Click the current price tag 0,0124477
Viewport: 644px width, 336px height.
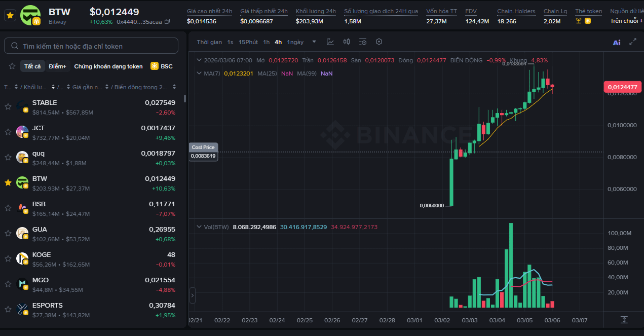pyautogui.click(x=623, y=87)
